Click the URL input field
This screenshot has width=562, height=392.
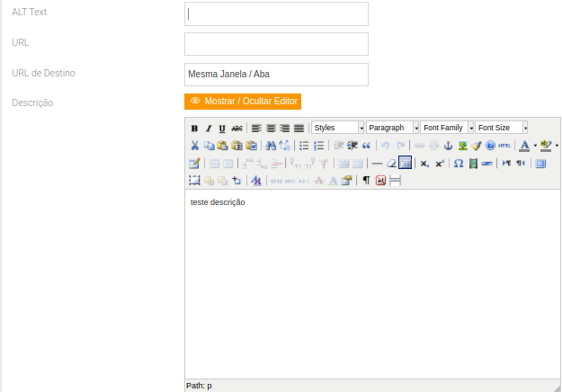point(276,44)
